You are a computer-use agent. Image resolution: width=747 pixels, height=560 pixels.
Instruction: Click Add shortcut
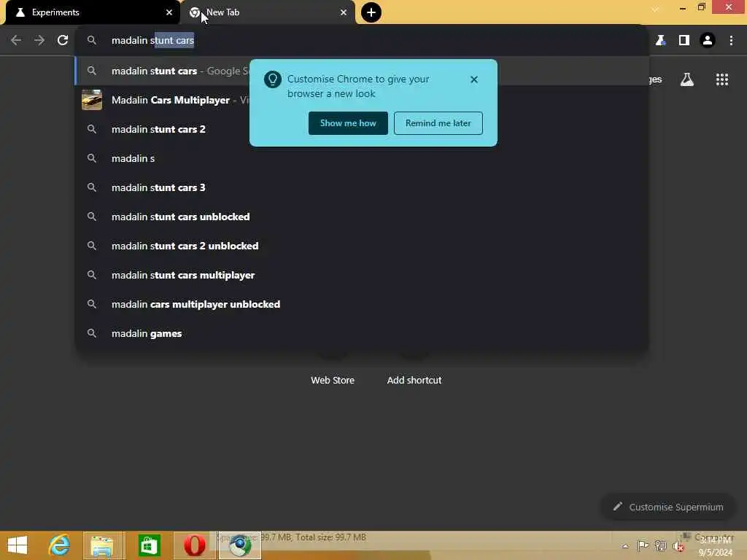click(414, 381)
